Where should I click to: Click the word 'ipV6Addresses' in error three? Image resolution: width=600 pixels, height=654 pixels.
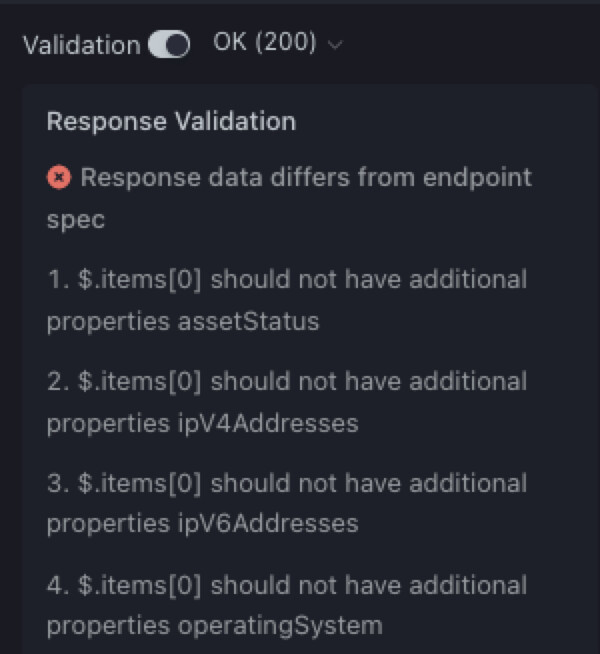click(266, 524)
